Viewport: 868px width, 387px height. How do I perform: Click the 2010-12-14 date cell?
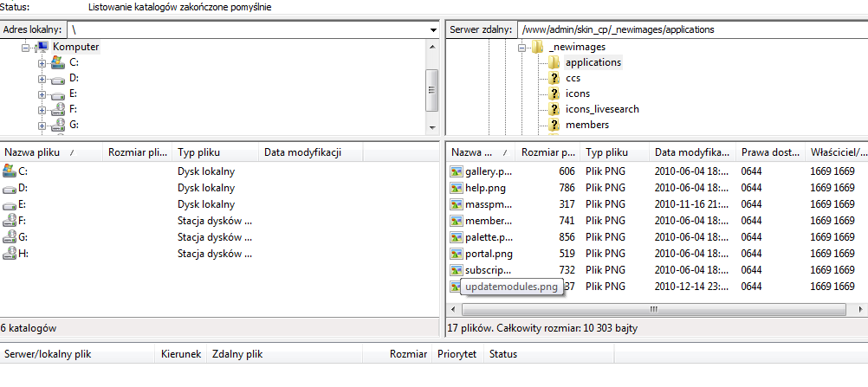[x=693, y=287]
